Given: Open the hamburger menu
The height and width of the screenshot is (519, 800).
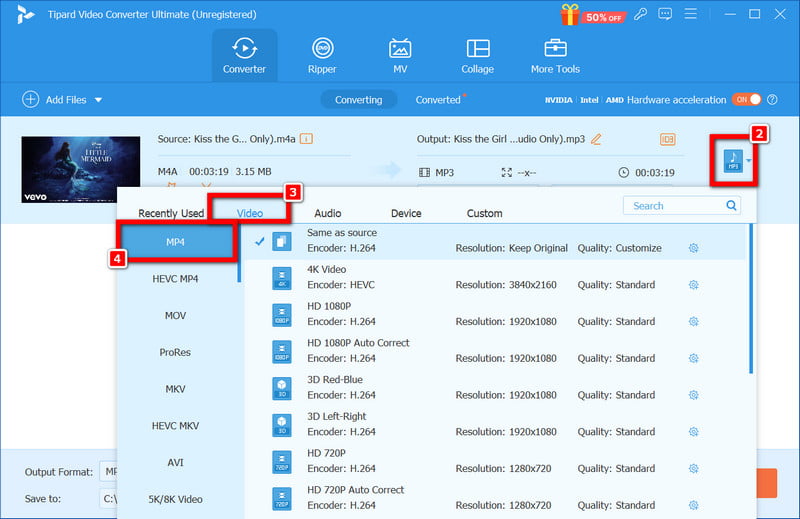Looking at the screenshot, I should (x=690, y=14).
